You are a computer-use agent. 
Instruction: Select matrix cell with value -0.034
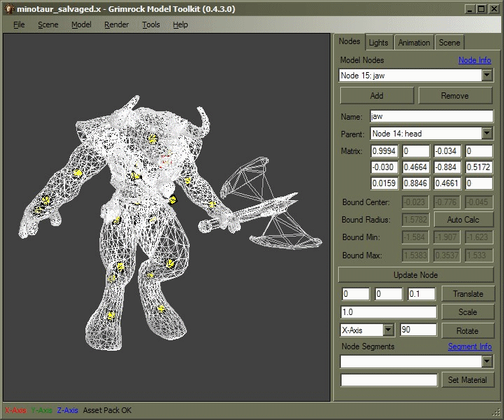447,151
